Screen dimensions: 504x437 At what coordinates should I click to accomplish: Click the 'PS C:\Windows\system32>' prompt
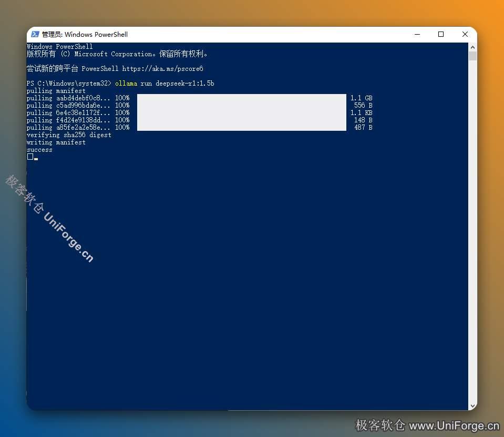point(69,84)
